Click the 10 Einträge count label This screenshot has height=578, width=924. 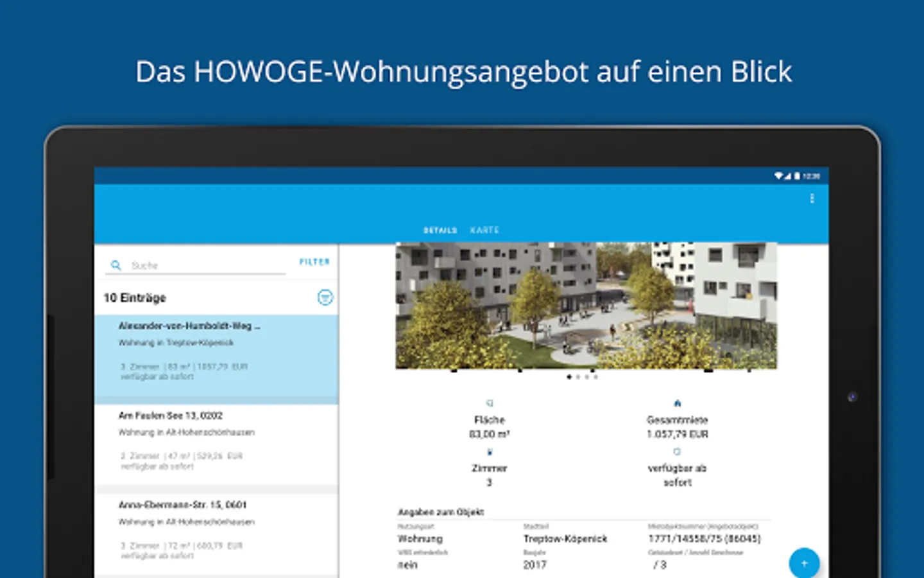135,298
